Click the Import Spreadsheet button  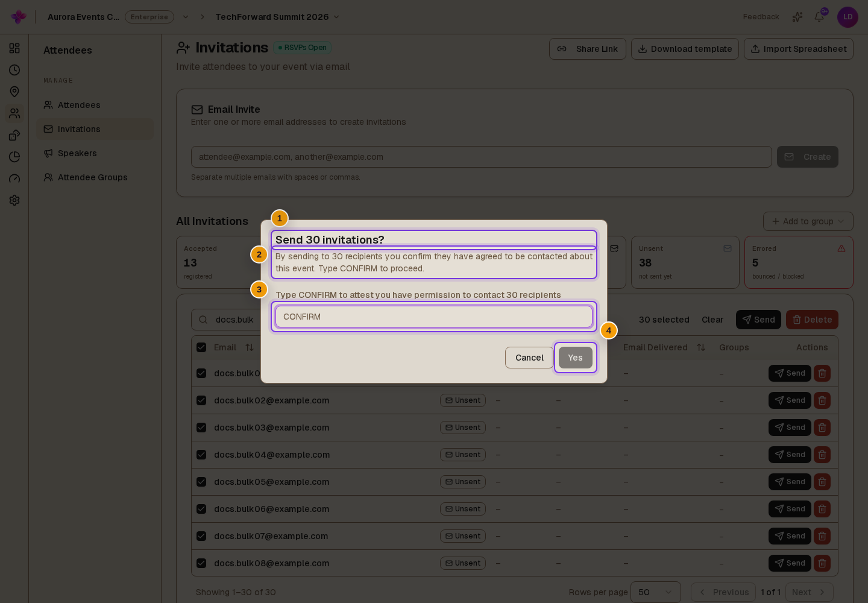pyautogui.click(x=799, y=49)
